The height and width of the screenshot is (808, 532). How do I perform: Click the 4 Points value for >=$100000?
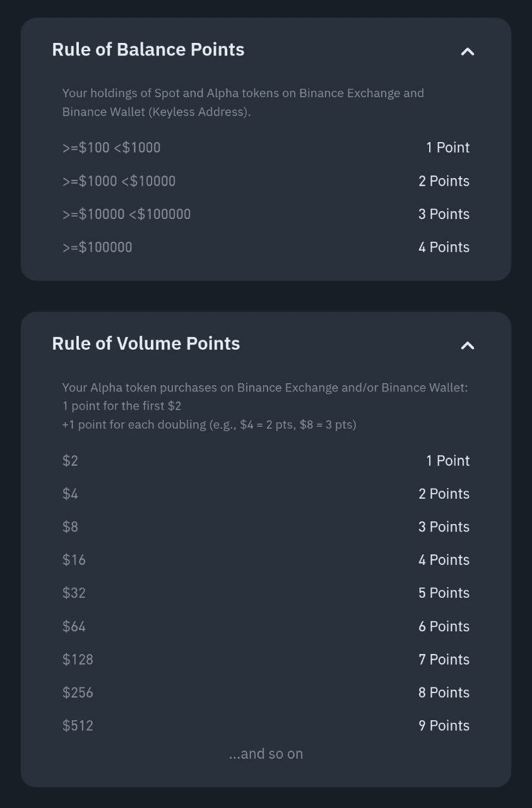coord(444,247)
